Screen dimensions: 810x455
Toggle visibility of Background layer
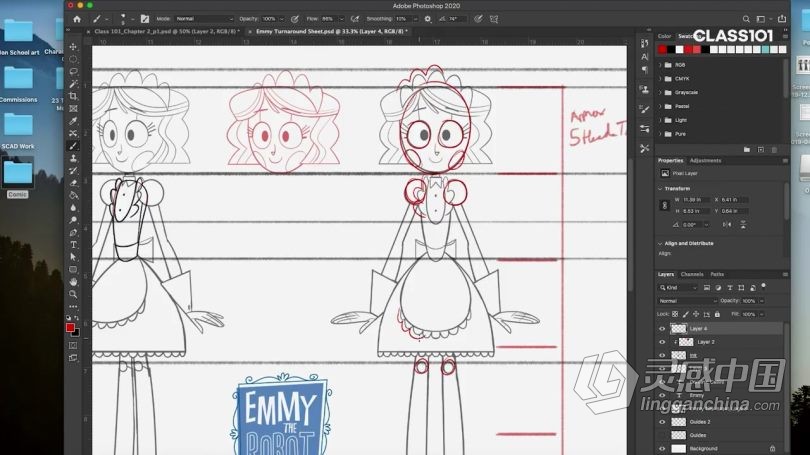tap(662, 449)
